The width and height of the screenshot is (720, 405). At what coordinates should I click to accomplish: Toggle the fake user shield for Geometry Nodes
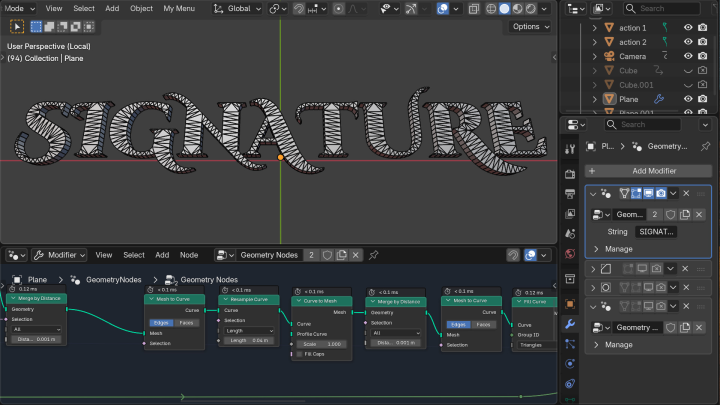pyautogui.click(x=327, y=255)
